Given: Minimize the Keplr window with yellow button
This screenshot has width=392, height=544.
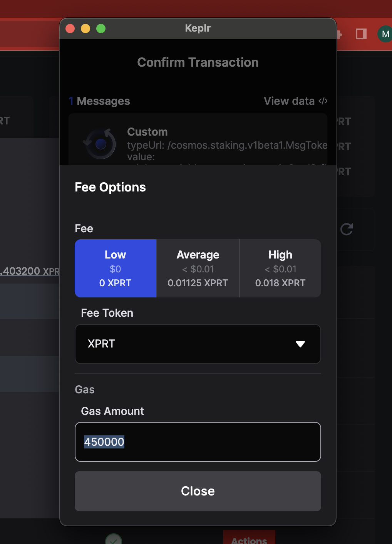Looking at the screenshot, I should (85, 29).
